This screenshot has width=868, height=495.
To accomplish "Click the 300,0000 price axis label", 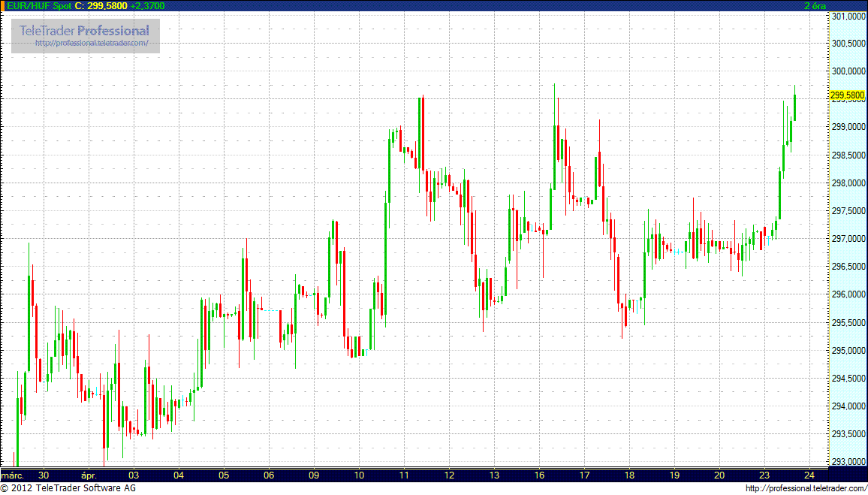I will (849, 71).
